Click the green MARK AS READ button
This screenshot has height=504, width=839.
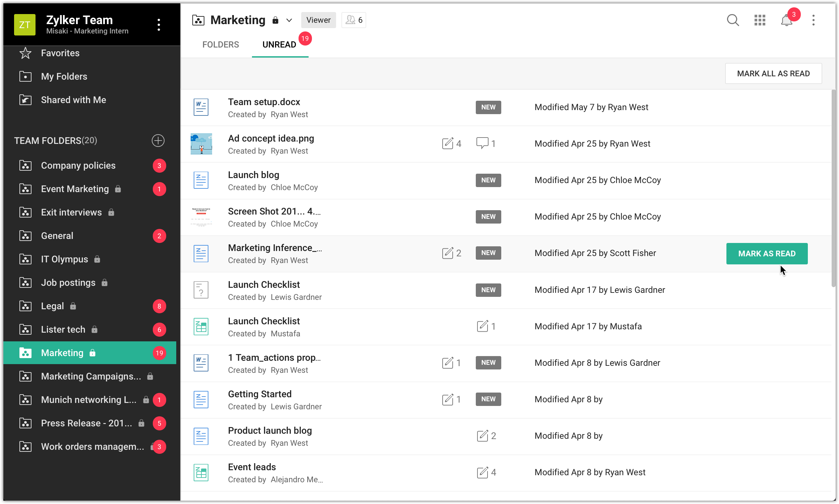767,254
